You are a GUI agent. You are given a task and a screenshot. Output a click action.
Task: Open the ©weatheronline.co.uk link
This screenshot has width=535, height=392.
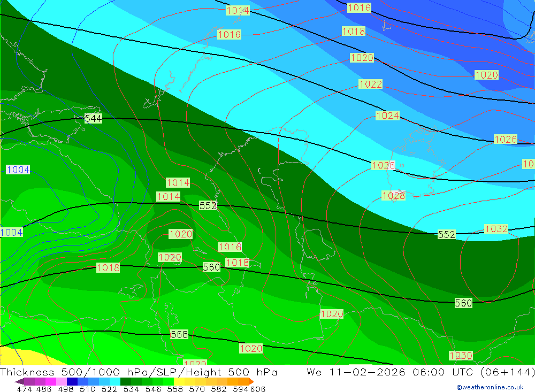pyautogui.click(x=490, y=387)
